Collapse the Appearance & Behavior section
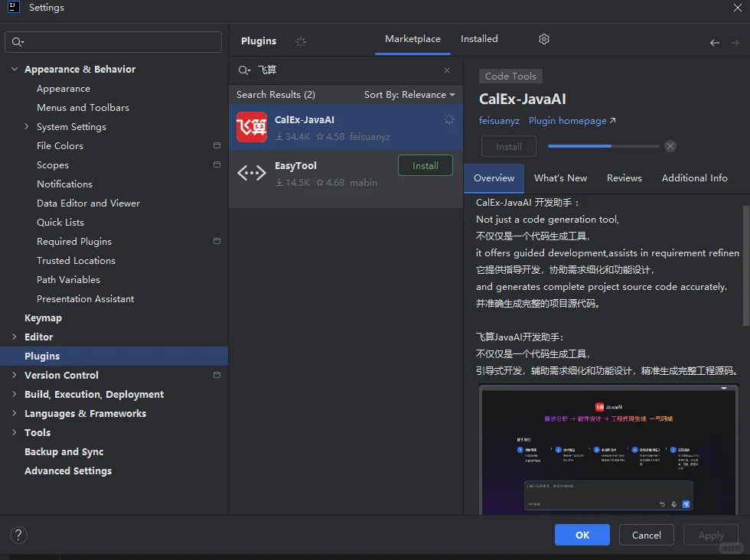Screen dimensions: 750x560 [x=15, y=69]
